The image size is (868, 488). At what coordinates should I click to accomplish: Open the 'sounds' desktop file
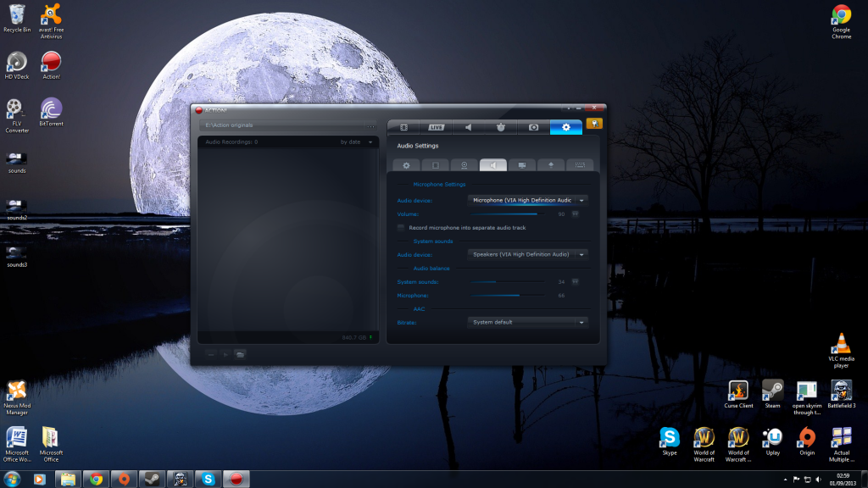pyautogui.click(x=17, y=162)
